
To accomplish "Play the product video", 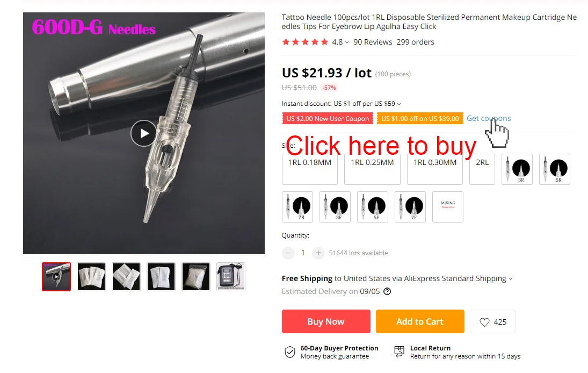I will 143,133.
